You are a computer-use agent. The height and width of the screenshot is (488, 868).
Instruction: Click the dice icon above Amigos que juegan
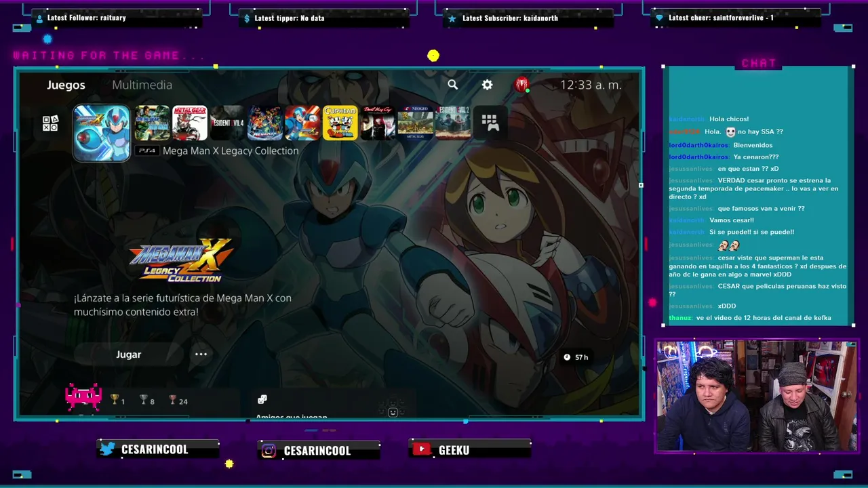click(x=262, y=399)
